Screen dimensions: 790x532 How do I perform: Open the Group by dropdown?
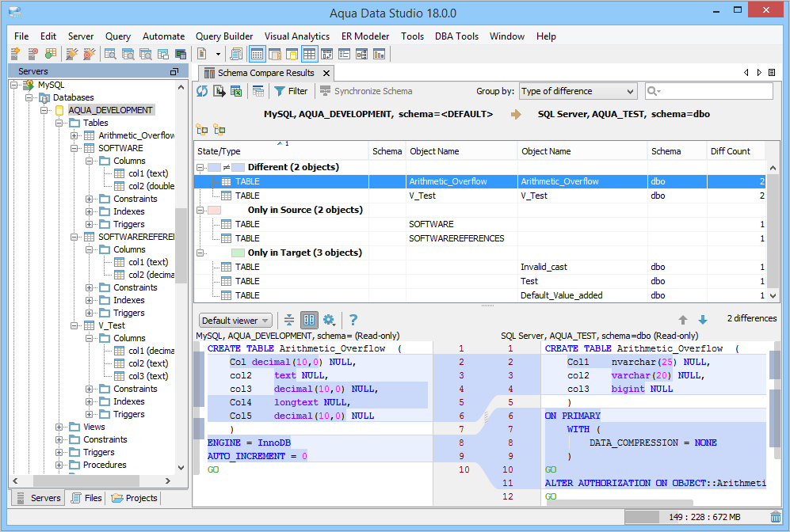coord(578,91)
